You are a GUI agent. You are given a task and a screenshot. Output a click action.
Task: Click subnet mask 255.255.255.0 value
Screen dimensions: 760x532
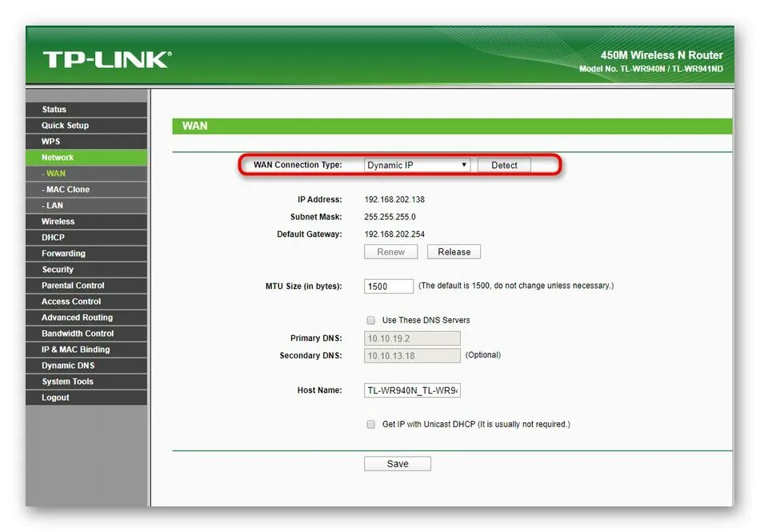point(390,217)
